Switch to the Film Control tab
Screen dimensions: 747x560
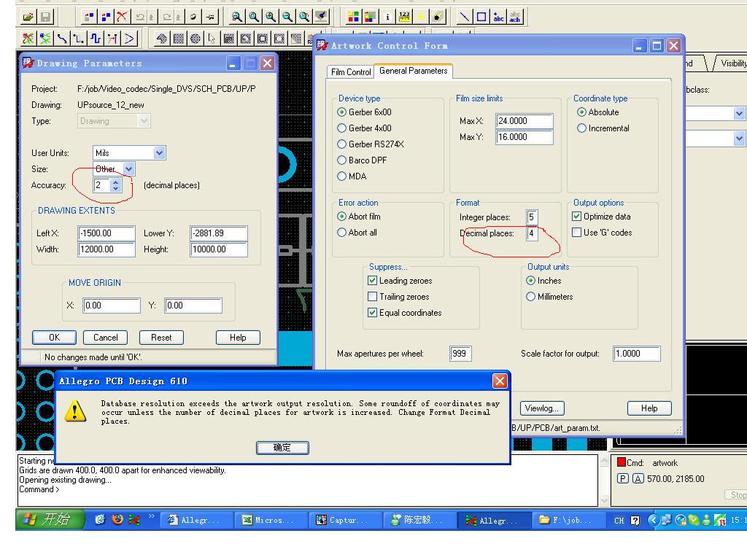point(351,72)
